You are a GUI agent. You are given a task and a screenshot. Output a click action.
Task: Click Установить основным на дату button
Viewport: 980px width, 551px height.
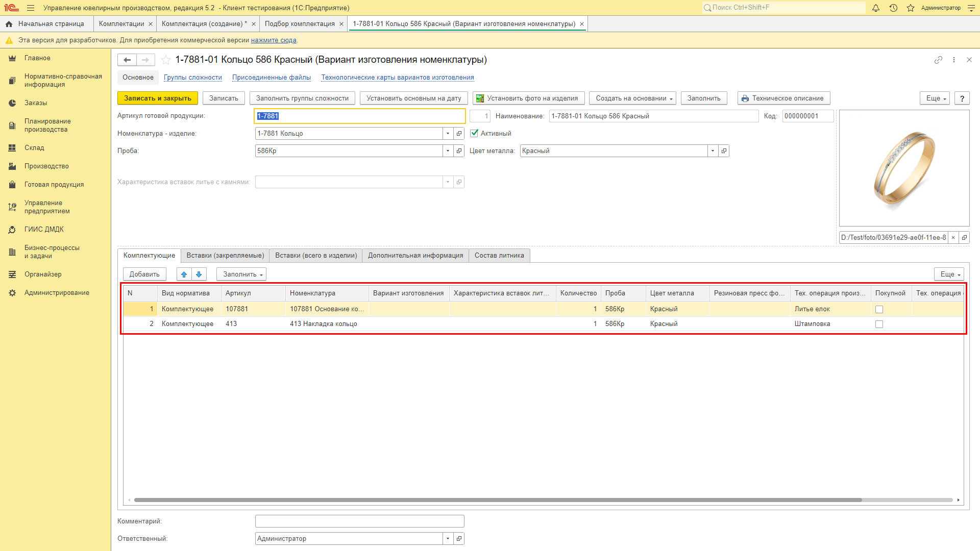pyautogui.click(x=414, y=98)
